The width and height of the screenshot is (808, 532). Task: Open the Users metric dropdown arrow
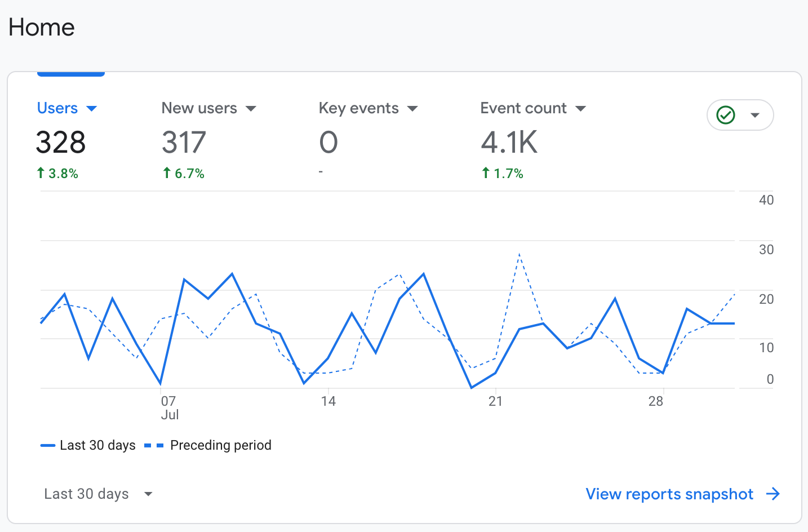point(92,108)
